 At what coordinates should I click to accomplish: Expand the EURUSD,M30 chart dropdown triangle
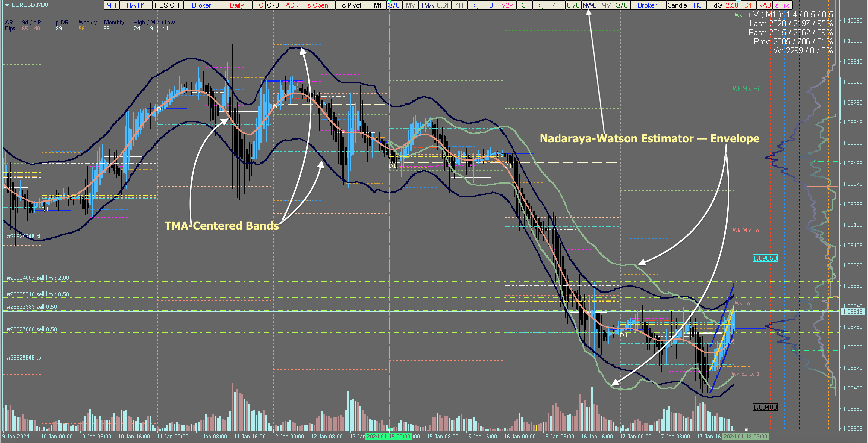click(x=7, y=5)
